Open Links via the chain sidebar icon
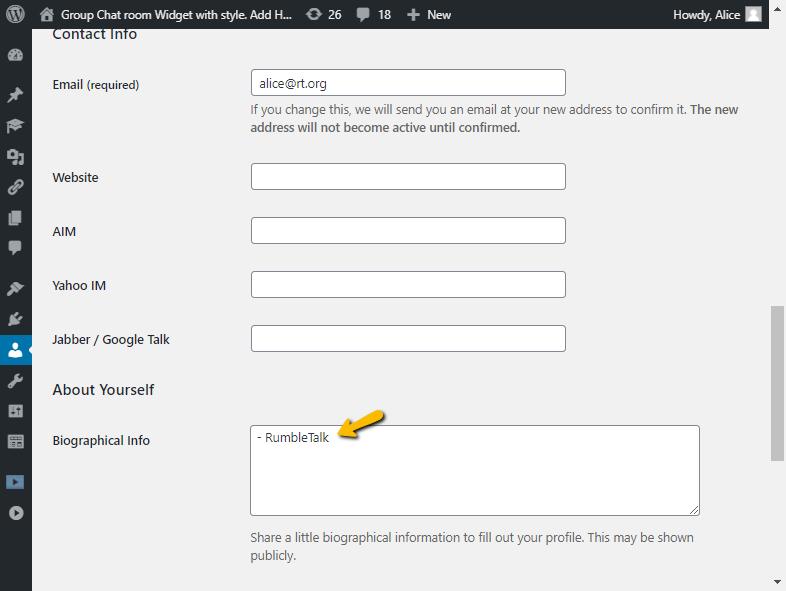The width and height of the screenshot is (786, 591). [x=16, y=187]
